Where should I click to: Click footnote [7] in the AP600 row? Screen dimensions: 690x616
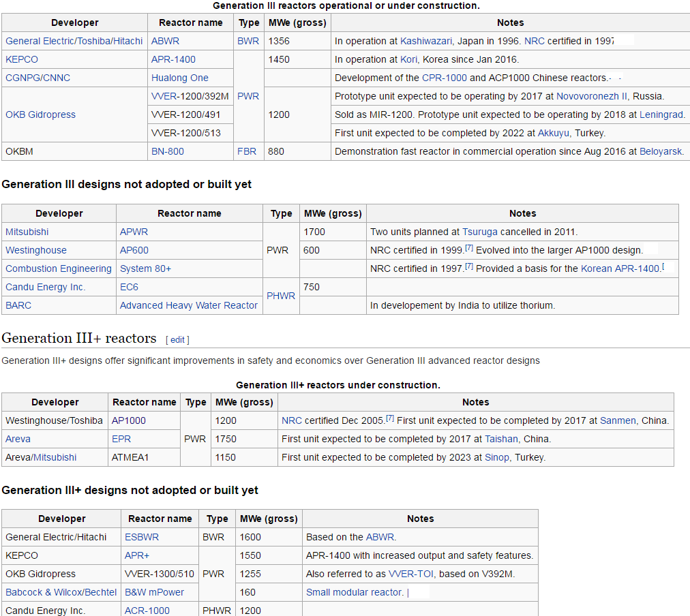(469, 248)
